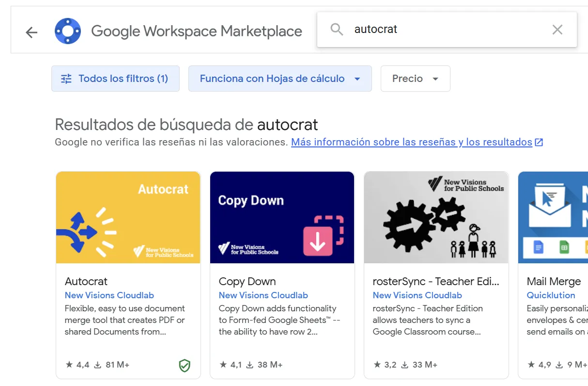Viewport: 588px width, 386px height.
Task: Click the Copy Down app title
Action: [x=248, y=281]
